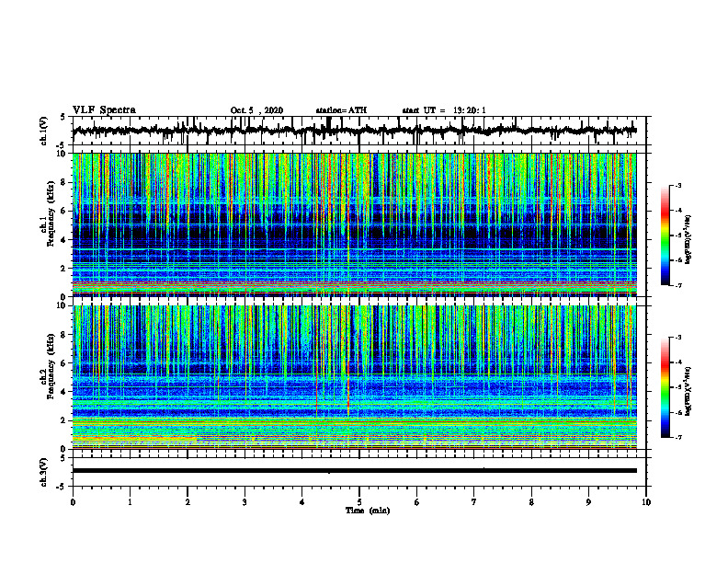
Task: Click the "10" minute tick on time axis
Action: click(x=646, y=502)
